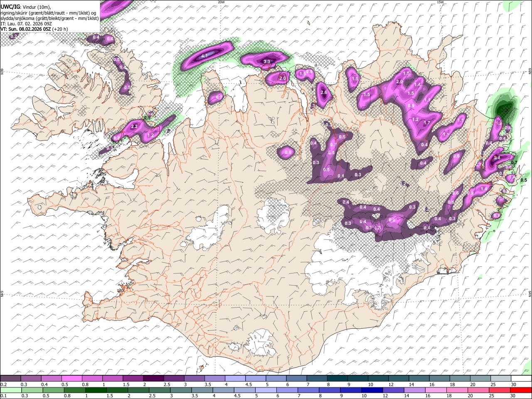Click the light lavender 4 swatch in top legend row

pyautogui.click(x=234, y=379)
